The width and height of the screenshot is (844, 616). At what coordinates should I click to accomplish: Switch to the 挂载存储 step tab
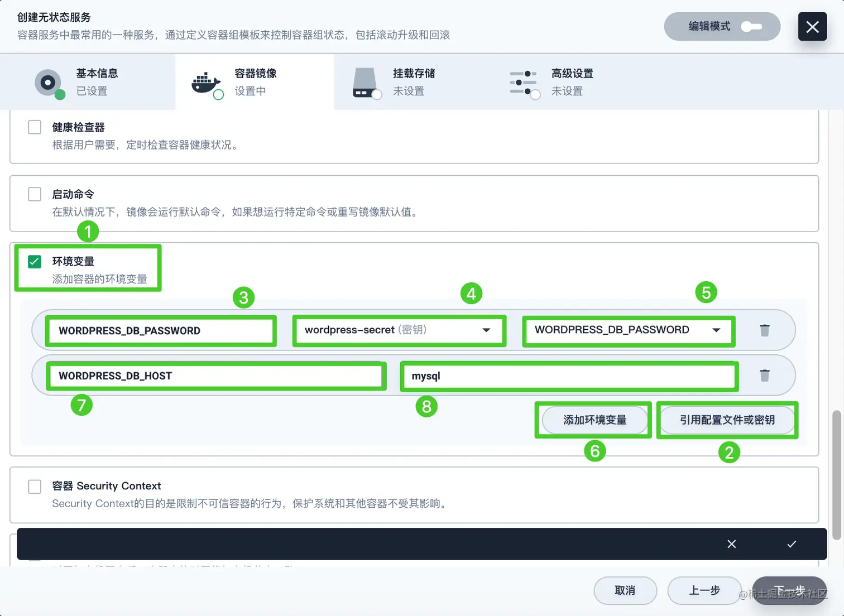tap(413, 82)
